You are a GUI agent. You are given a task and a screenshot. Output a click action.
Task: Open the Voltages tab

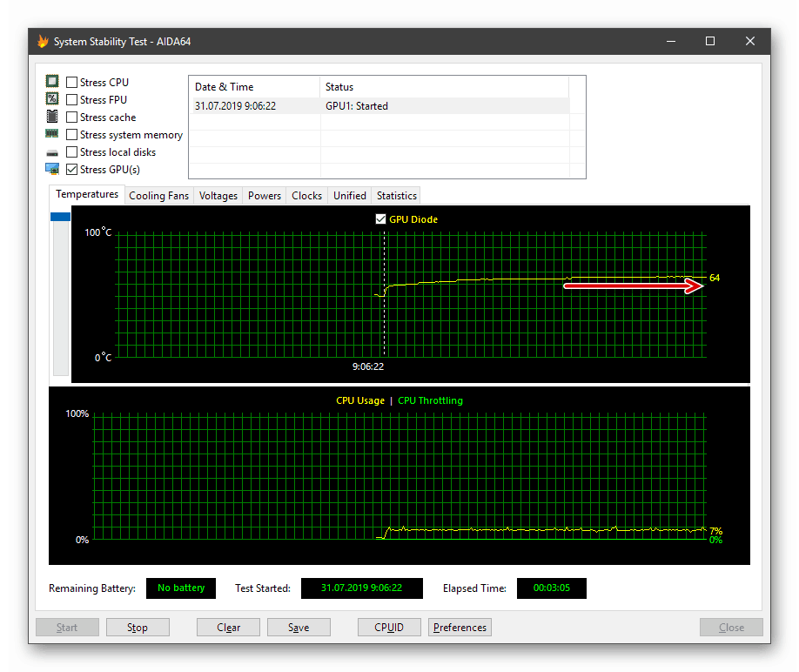pos(218,195)
